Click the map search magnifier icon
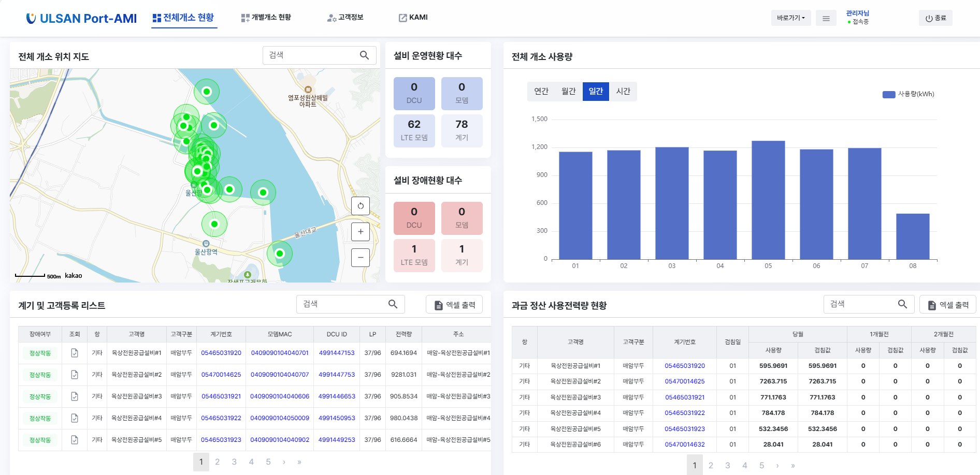 [x=365, y=55]
